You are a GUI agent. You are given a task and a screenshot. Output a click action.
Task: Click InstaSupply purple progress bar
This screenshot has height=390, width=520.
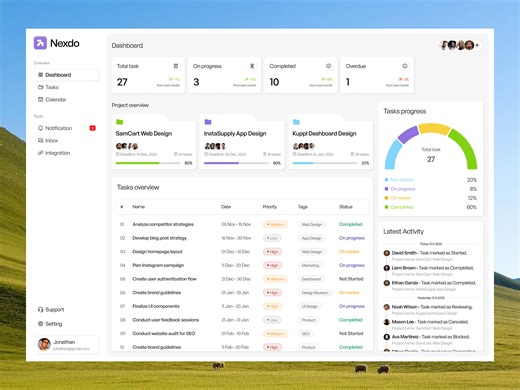coord(236,163)
